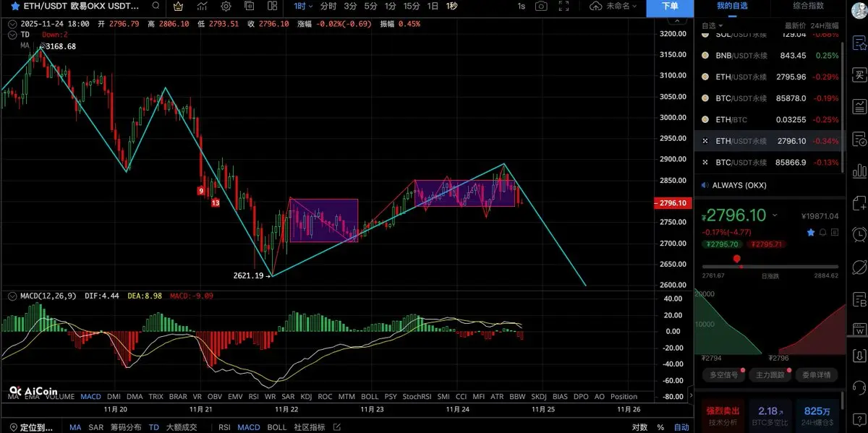Toggle RSI sub-indicator in bottom bar
This screenshot has width=868, height=433.
pyautogui.click(x=224, y=427)
